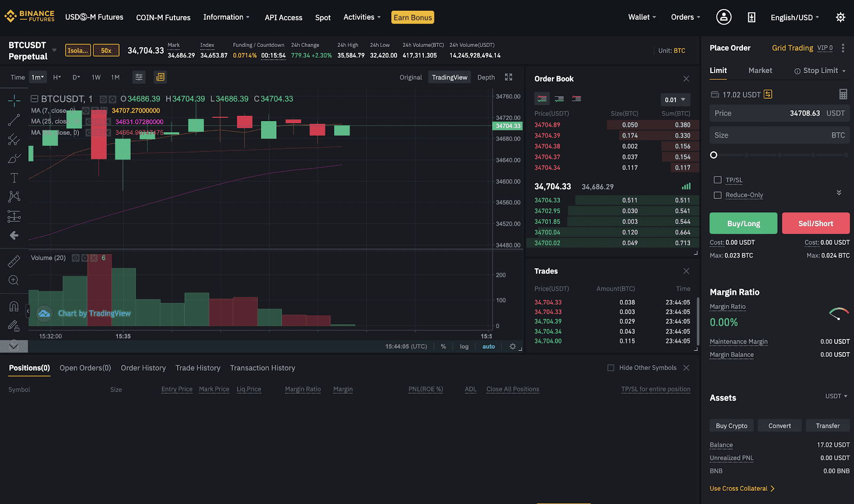Select the brush drawing tool
This screenshot has height=504, width=854.
[14, 158]
